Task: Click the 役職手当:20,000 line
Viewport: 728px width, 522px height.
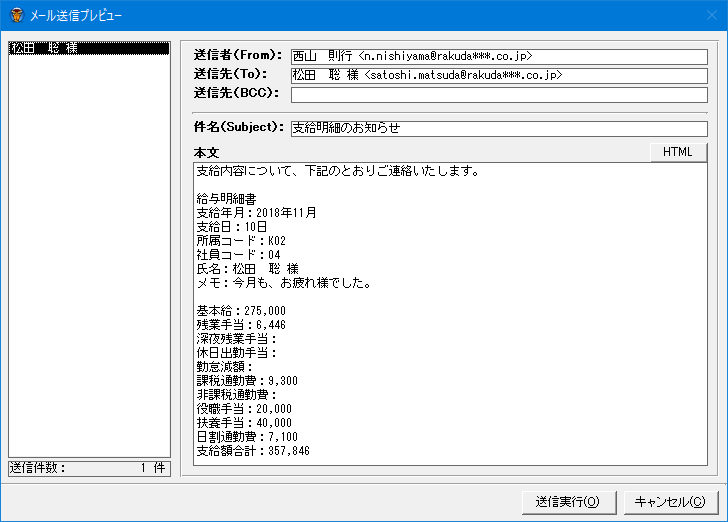Action: pos(244,409)
